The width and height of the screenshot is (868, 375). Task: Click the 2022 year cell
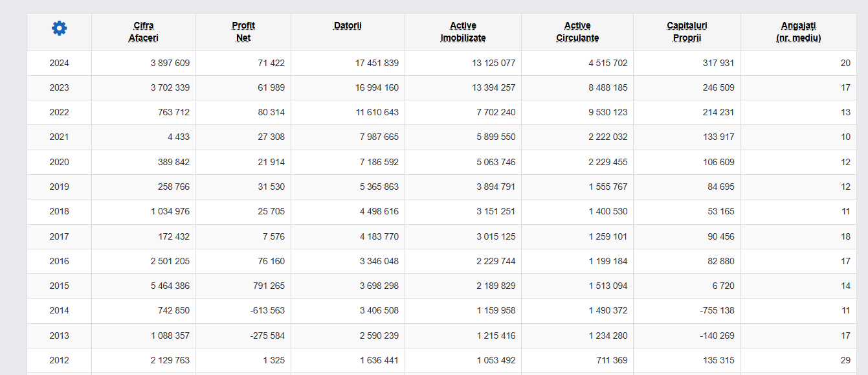point(59,112)
